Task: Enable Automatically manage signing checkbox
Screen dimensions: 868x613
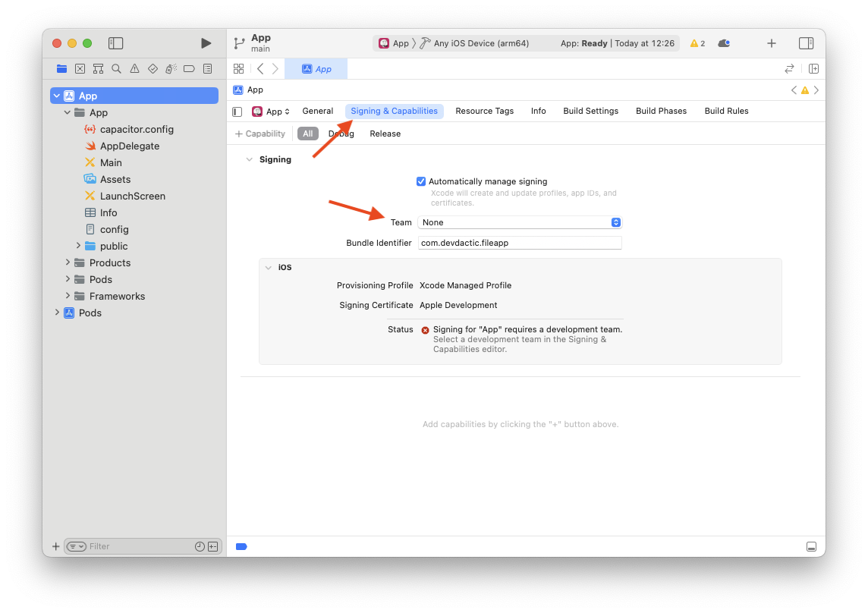Action: [421, 181]
